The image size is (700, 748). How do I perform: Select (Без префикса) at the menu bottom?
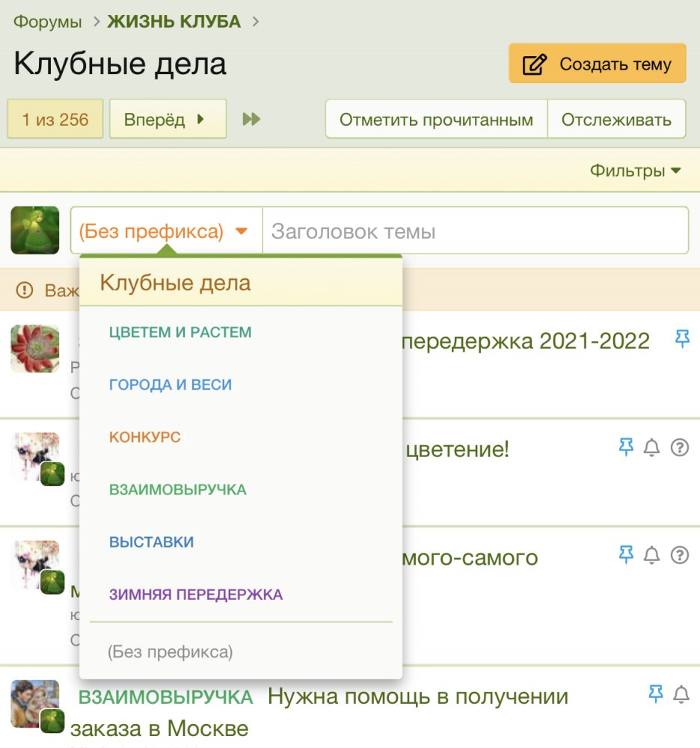171,652
